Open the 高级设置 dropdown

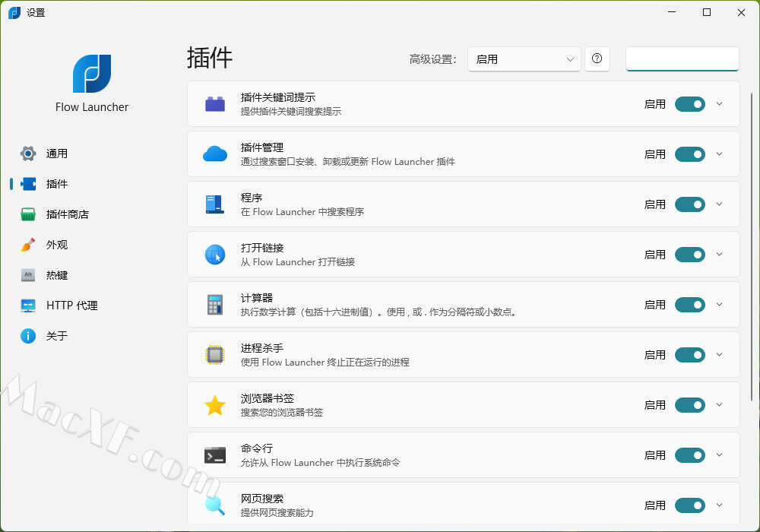point(524,59)
